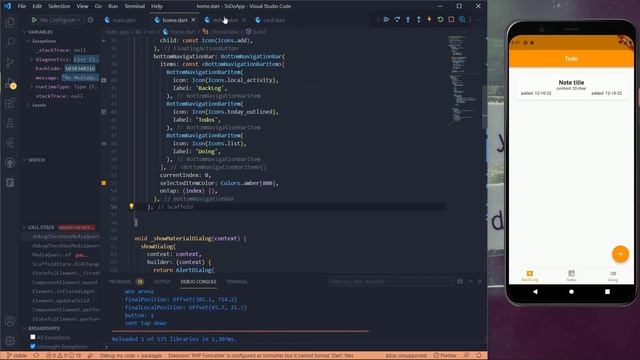640x360 pixels.
Task: Collapse the CALL STACK section
Action: click(x=38, y=227)
